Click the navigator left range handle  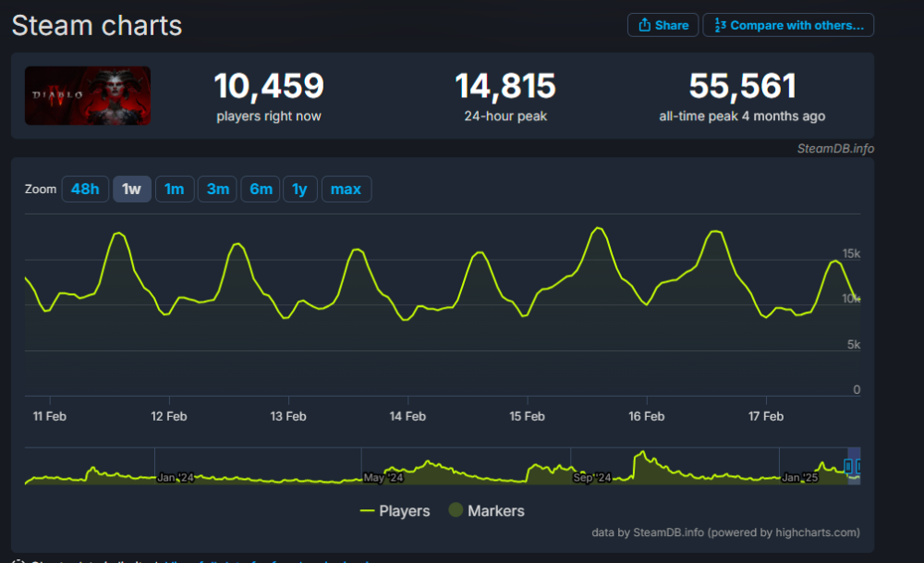[x=848, y=467]
